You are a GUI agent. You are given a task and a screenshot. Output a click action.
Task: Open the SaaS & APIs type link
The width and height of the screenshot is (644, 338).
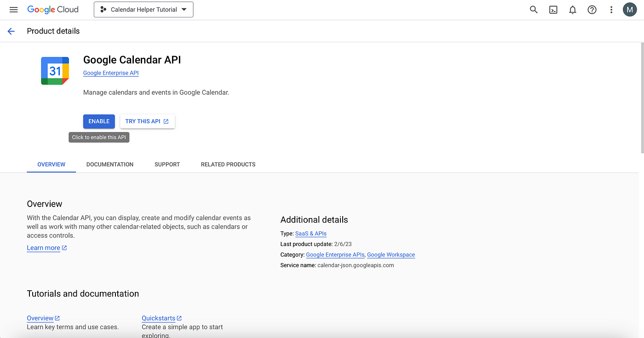tap(311, 234)
